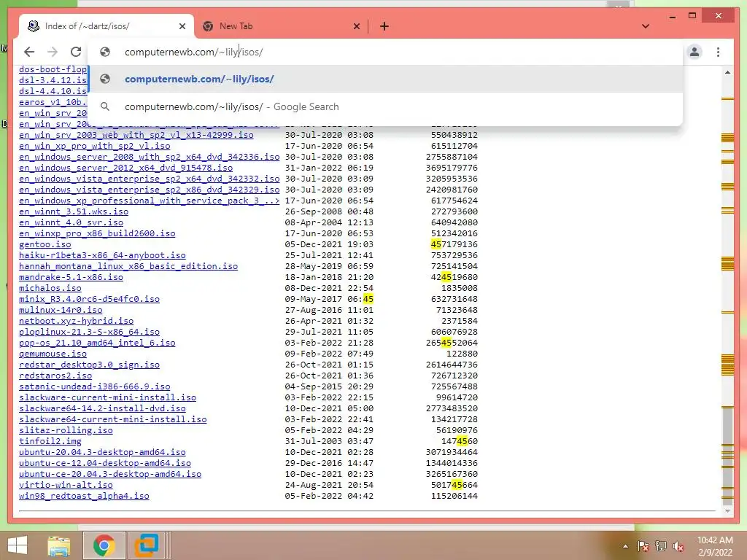
Task: Click the Chrome taskbar icon
Action: pos(104,545)
